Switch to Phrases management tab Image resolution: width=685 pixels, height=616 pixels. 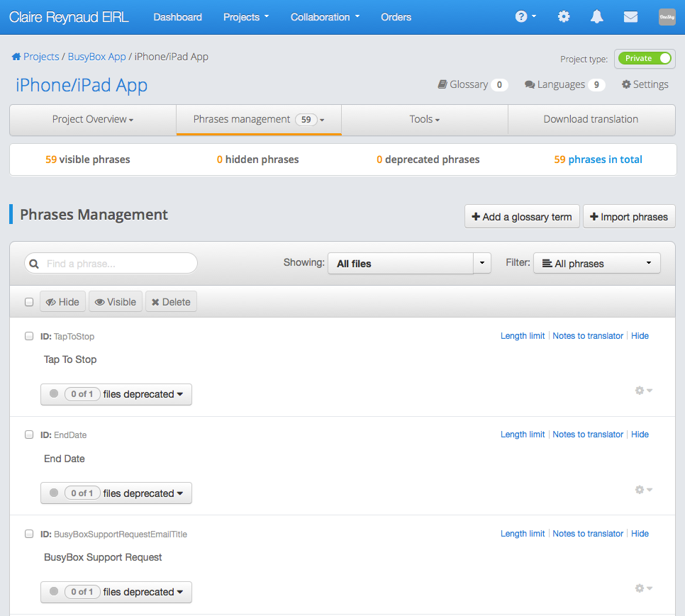pyautogui.click(x=259, y=120)
